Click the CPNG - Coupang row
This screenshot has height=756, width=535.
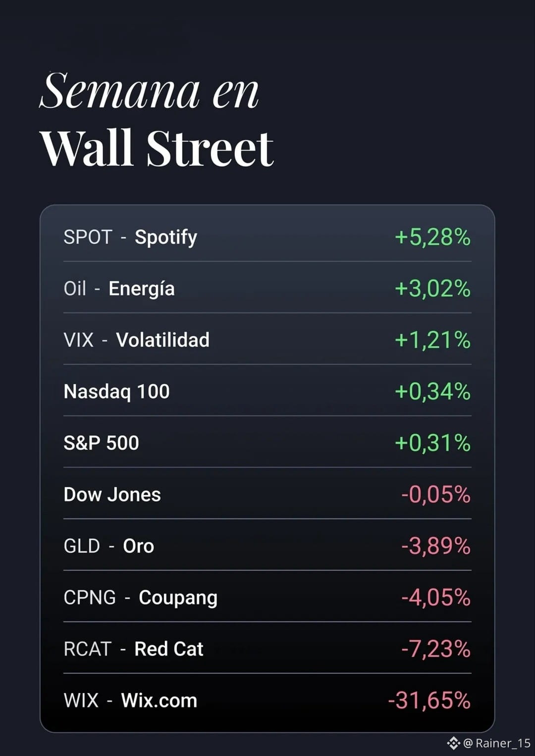pyautogui.click(x=267, y=597)
